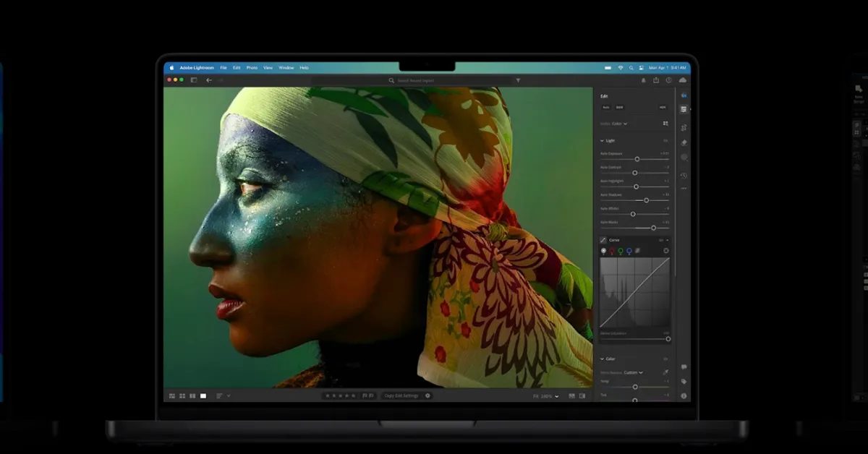Image resolution: width=868 pixels, height=454 pixels.
Task: Select the red channel curve
Action: point(612,251)
